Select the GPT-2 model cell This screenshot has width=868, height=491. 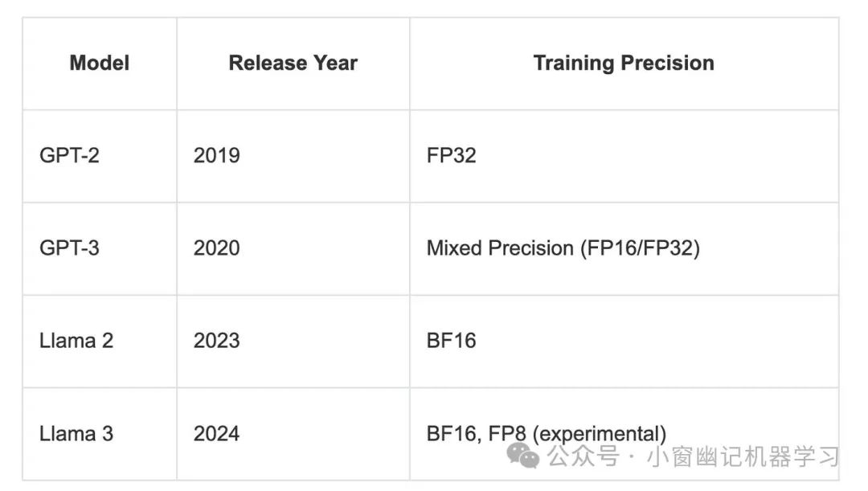(100, 156)
